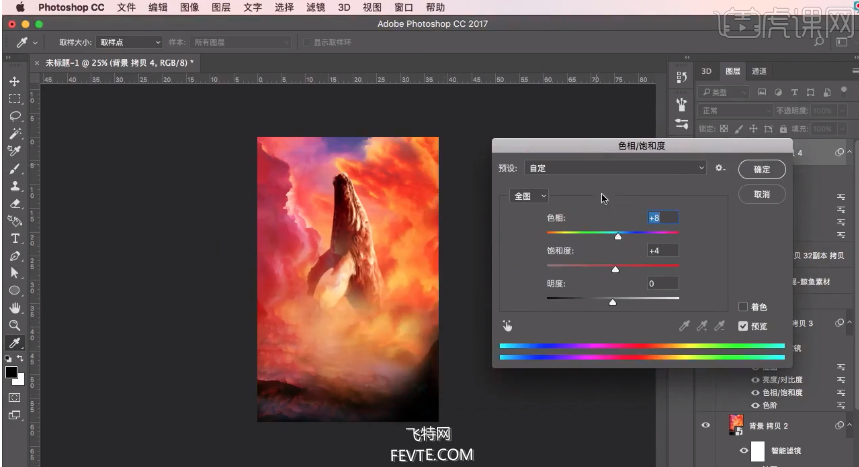859x467 pixels.
Task: Open the 不透明度 opacity dropdown arrow
Action: (x=843, y=111)
